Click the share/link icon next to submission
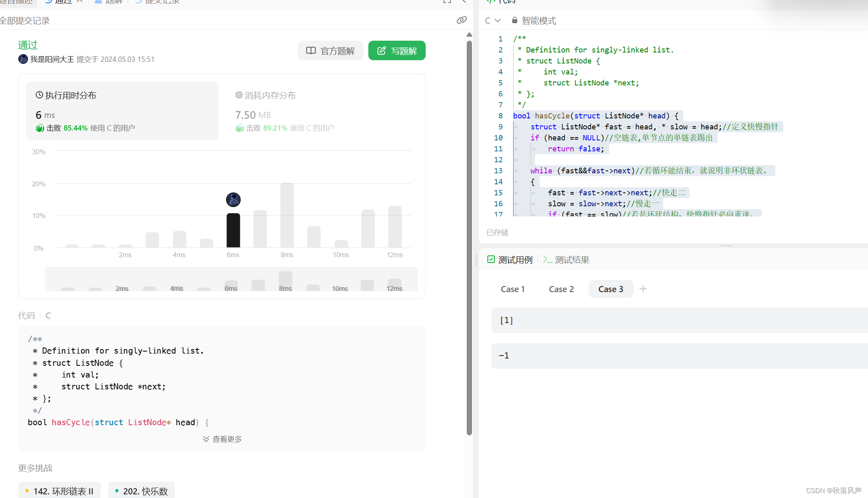 (461, 20)
